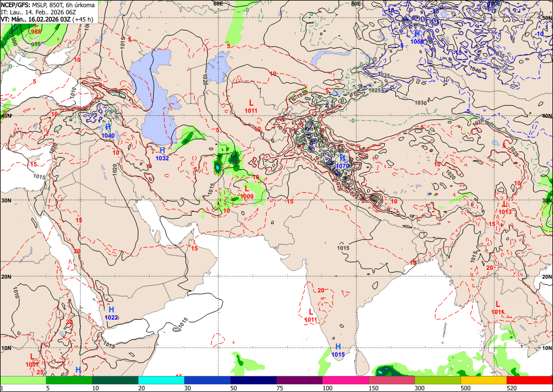Click the L 1007 low-pressure label
Screen dimensions: 553x392
tap(32, 360)
